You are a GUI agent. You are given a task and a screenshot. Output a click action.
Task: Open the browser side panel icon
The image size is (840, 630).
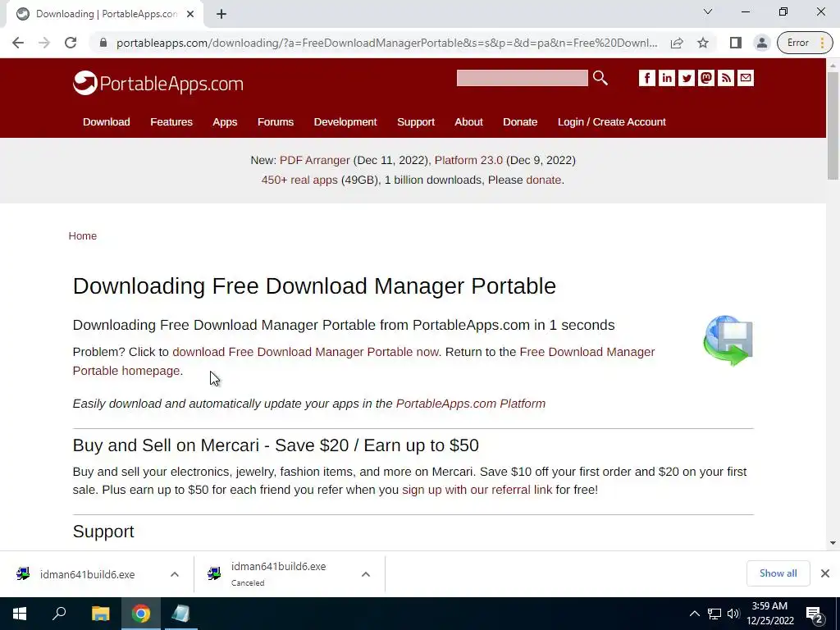tap(736, 43)
